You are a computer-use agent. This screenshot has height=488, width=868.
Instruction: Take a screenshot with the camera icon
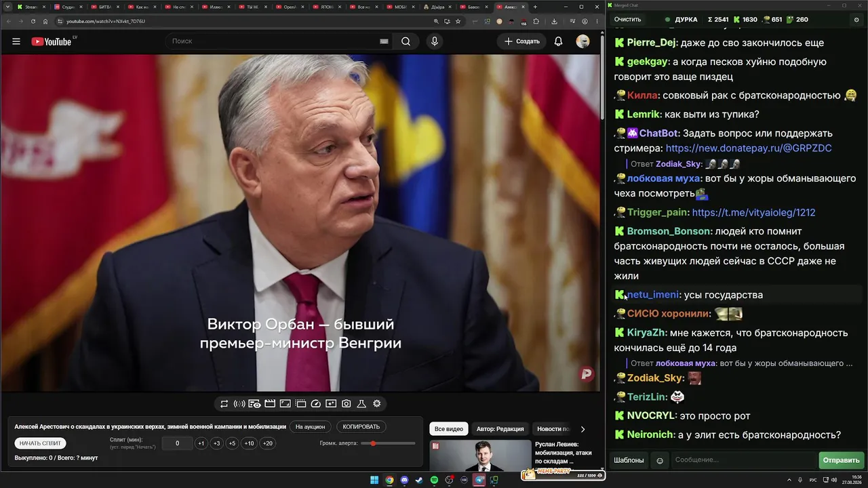[347, 403]
